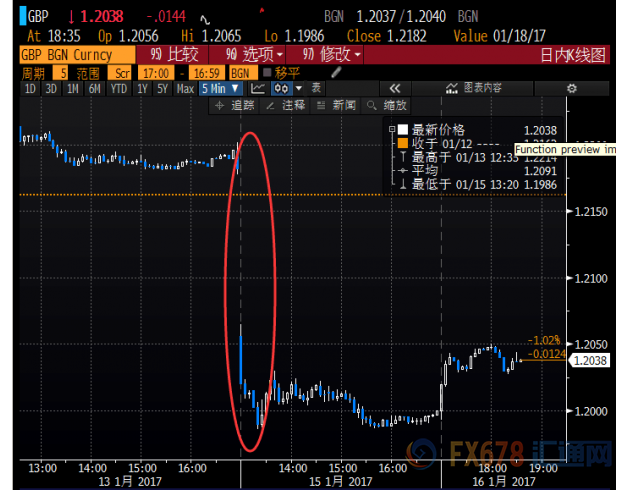Viewport: 630px width, 490px height.
Task: Open chart settings gear icon
Action: pyautogui.click(x=572, y=88)
